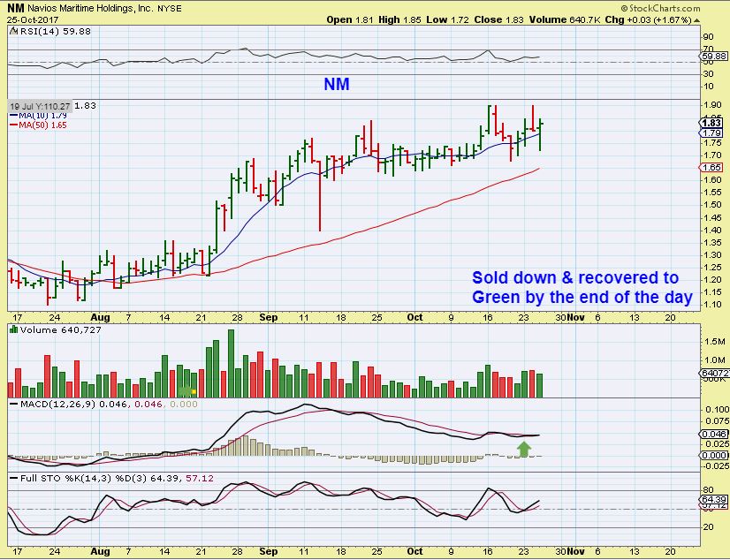Click the bar-chart icon beside Volume 640,727
This screenshot has width=730, height=560.
click(x=13, y=329)
